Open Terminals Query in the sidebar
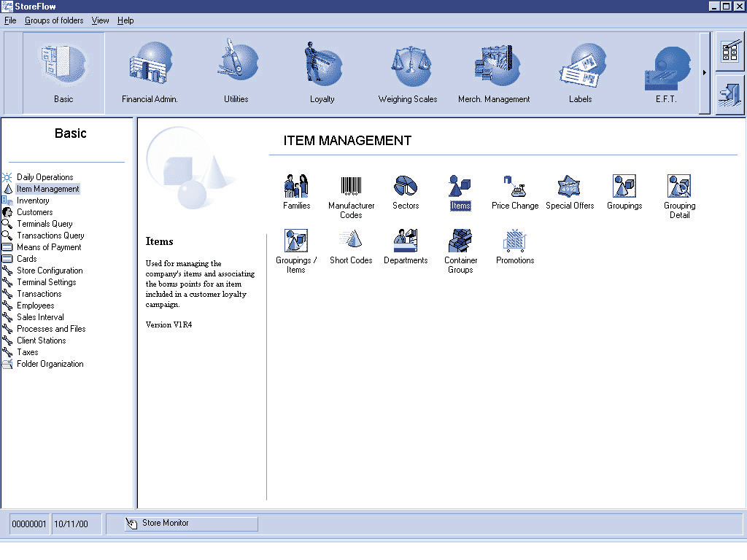 coord(44,224)
